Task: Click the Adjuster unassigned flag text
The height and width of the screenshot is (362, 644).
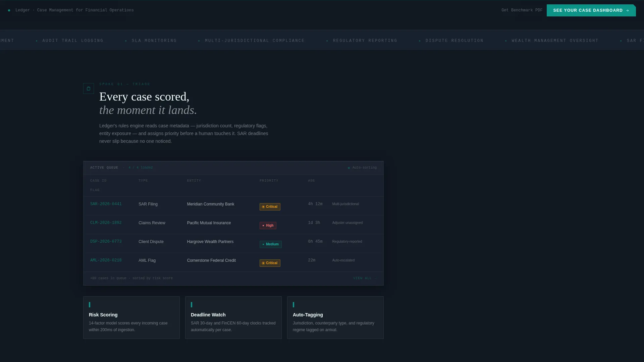Action: point(347,223)
